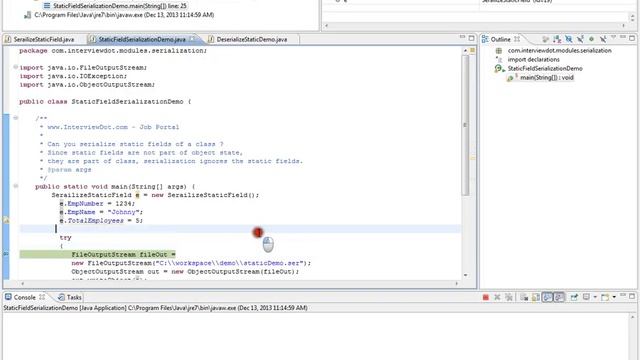The image size is (640, 360).
Task: Collapse the main method fold
Action: 16,186
